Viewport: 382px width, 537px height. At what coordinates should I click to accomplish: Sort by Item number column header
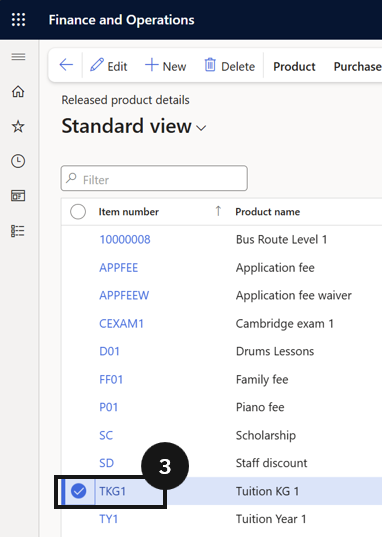[x=128, y=212]
